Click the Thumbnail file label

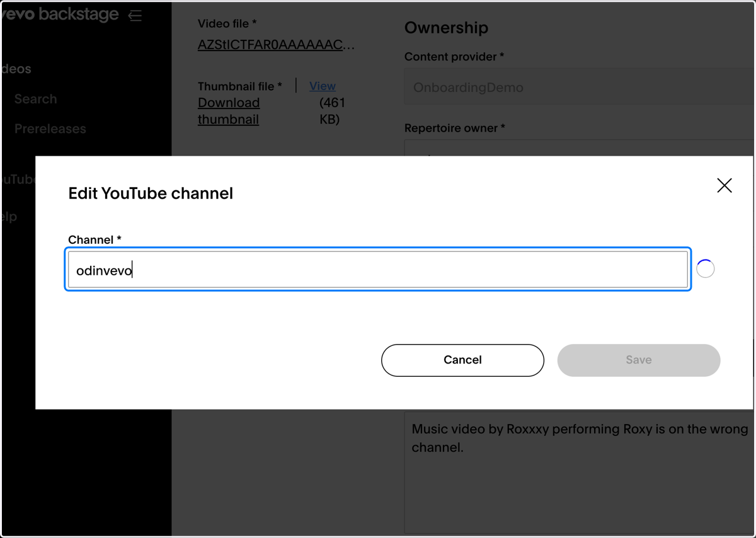(x=240, y=86)
